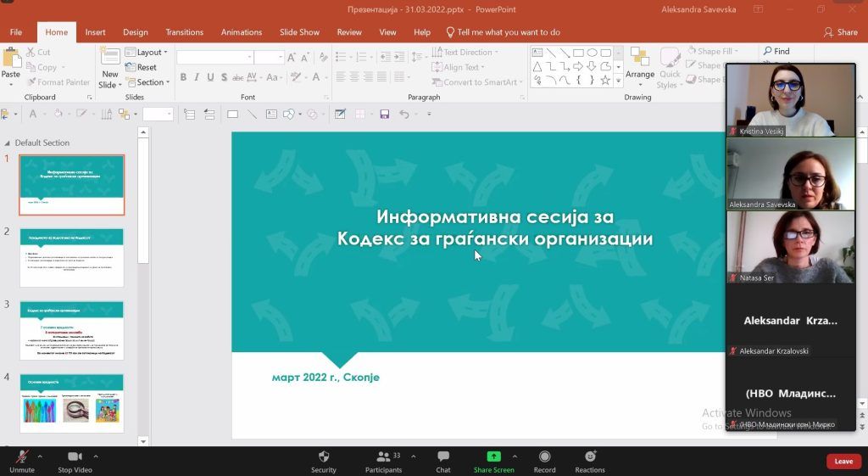The image size is (868, 476).
Task: Select slide 2 thumbnail
Action: point(72,258)
